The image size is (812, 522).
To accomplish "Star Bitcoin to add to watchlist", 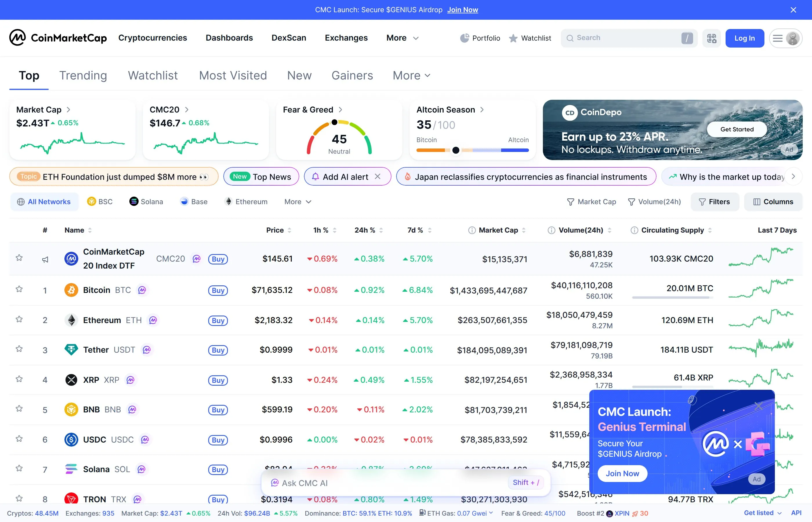I will click(x=19, y=289).
